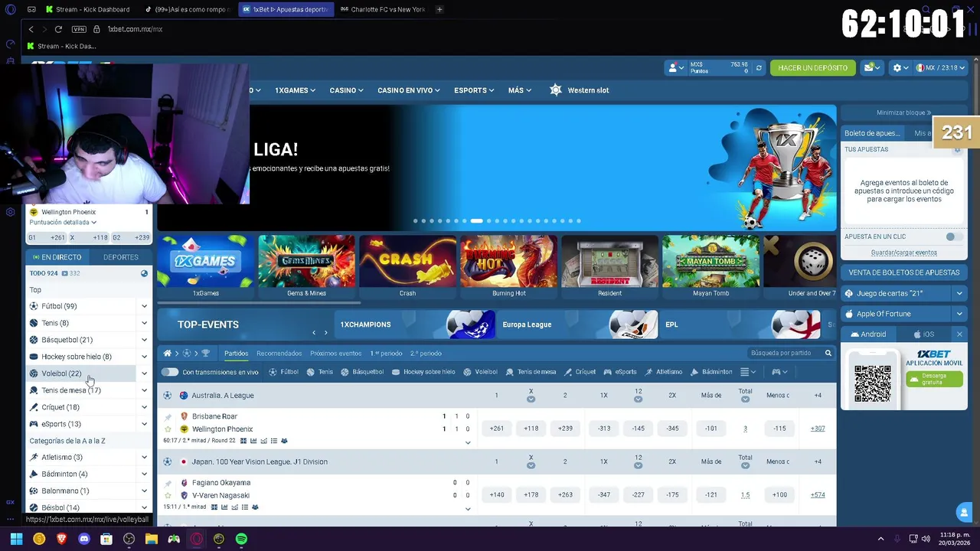Expand more markets under Brisbane Roar match
980x551 pixels.
[x=468, y=442]
